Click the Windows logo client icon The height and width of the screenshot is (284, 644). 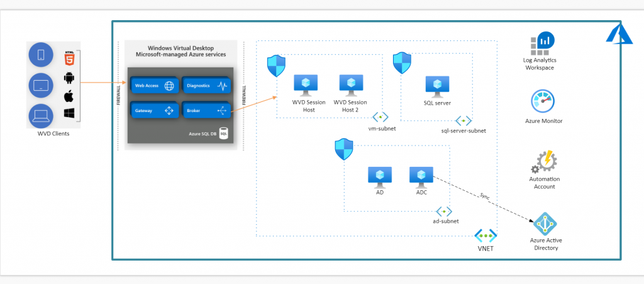[70, 114]
